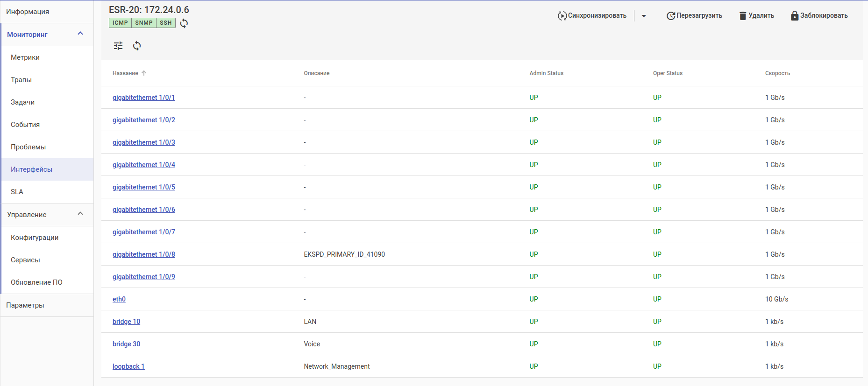Viewport: 868px width, 386px height.
Task: Open the eth0 interface link
Action: tap(119, 299)
